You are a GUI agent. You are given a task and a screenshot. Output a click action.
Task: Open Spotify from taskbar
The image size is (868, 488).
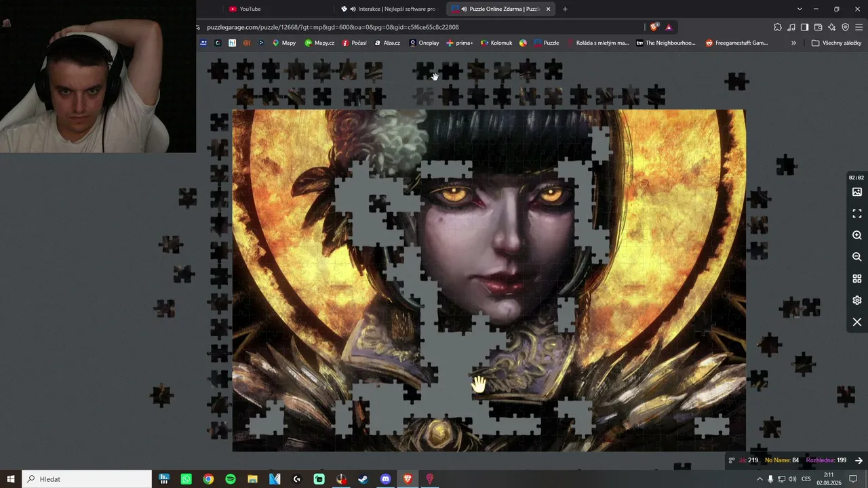pyautogui.click(x=231, y=479)
